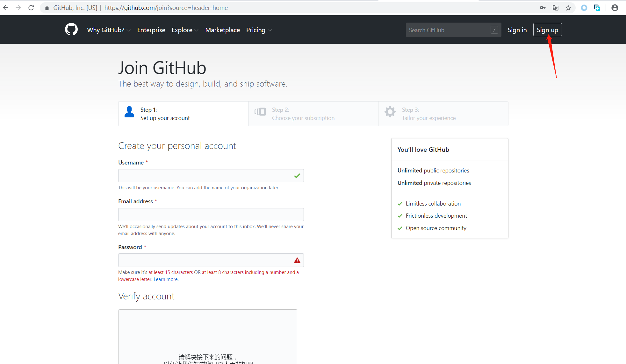Click the green checkmark in Username field
The width and height of the screenshot is (626, 364).
[297, 176]
